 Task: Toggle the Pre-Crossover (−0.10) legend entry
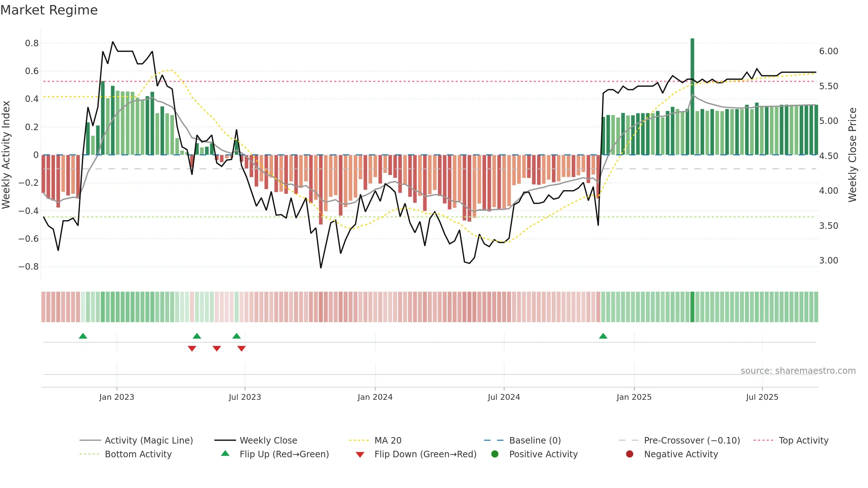click(x=679, y=440)
